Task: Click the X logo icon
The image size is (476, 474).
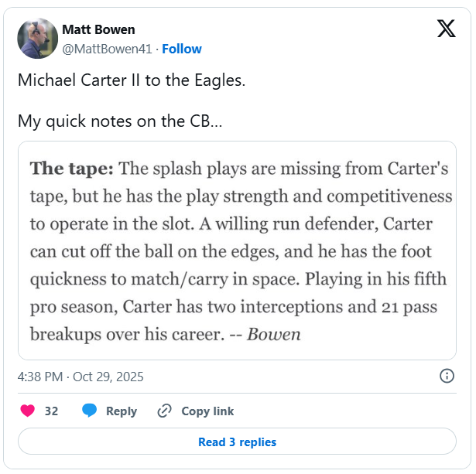Action: (x=446, y=29)
